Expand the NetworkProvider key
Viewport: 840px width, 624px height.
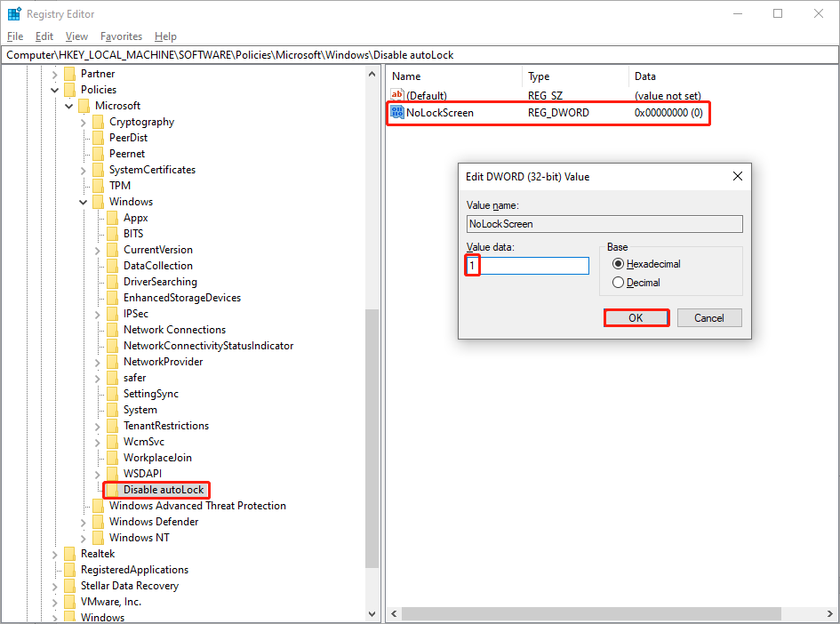tap(98, 363)
